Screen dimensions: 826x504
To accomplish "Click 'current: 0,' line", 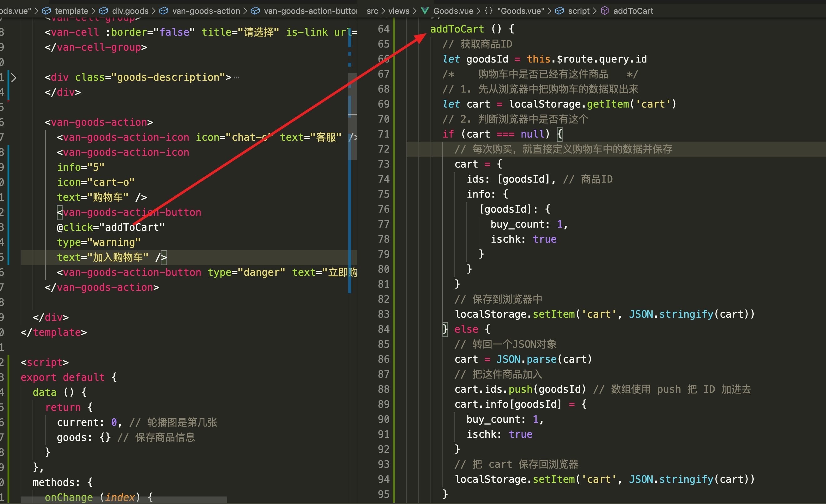I will [x=89, y=422].
